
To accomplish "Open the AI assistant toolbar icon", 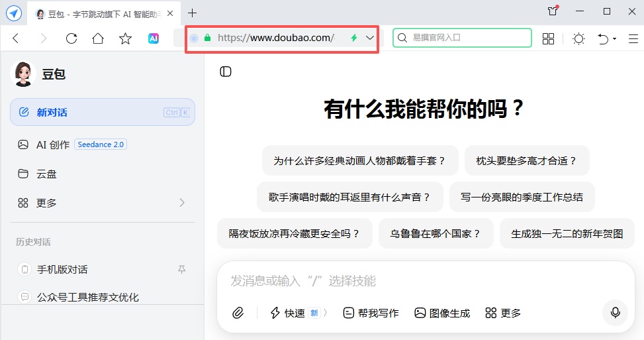I will [153, 38].
